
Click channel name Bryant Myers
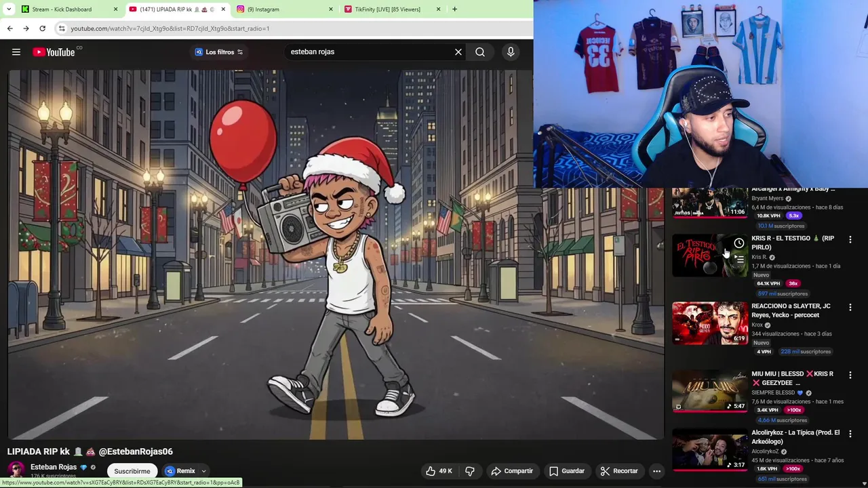(767, 199)
